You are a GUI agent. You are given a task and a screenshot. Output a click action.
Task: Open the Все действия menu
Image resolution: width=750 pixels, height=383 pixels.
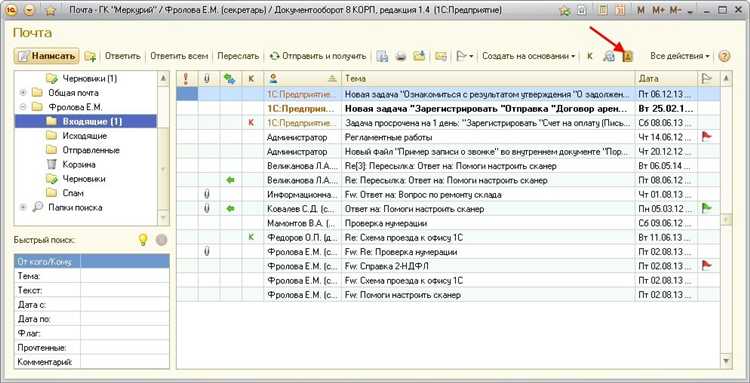tap(680, 56)
